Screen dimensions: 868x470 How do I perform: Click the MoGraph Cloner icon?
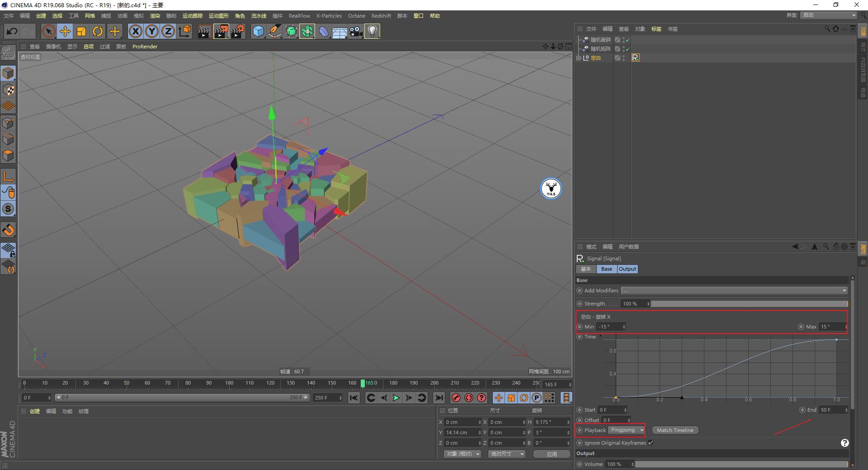click(307, 31)
